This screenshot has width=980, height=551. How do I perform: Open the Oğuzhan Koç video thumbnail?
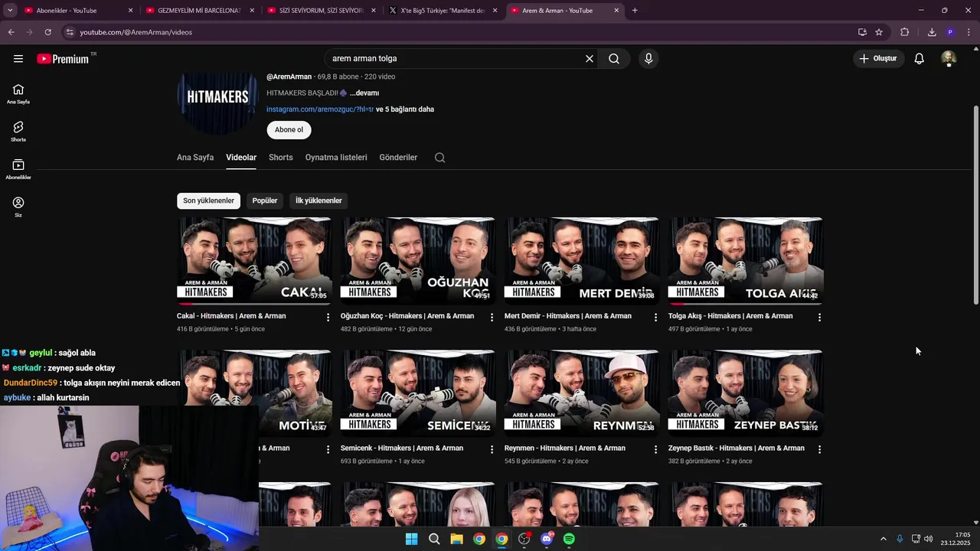[x=418, y=261]
